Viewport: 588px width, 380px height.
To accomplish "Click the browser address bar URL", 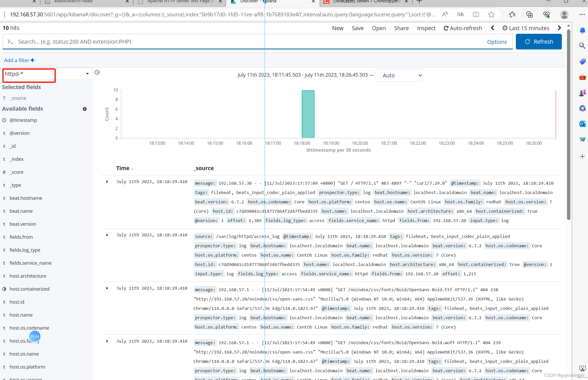I will click(x=223, y=15).
